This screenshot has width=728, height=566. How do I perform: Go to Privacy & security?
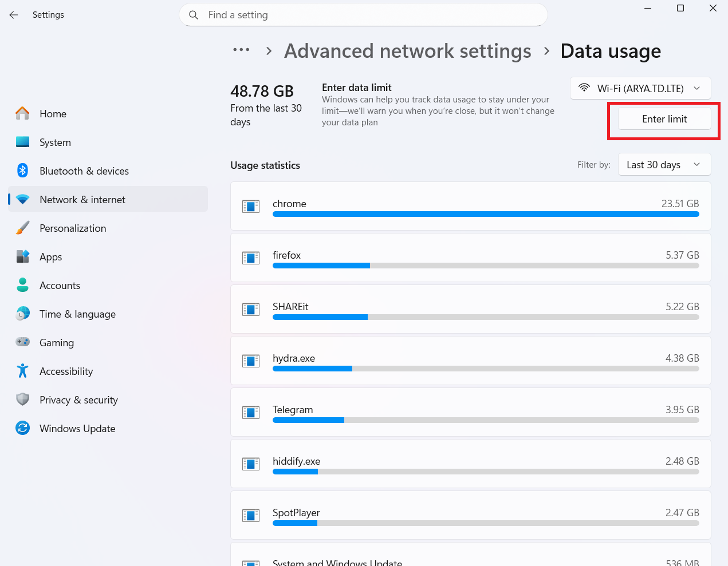108,399
